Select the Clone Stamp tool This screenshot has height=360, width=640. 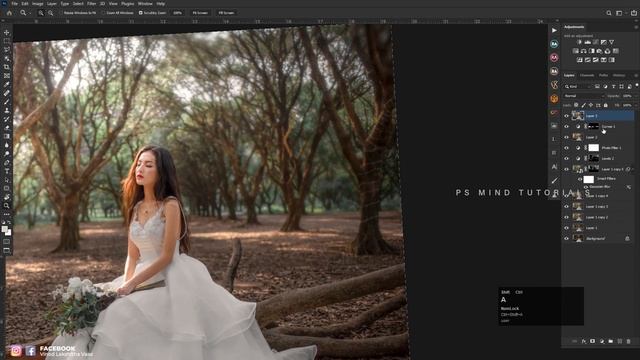click(7, 110)
